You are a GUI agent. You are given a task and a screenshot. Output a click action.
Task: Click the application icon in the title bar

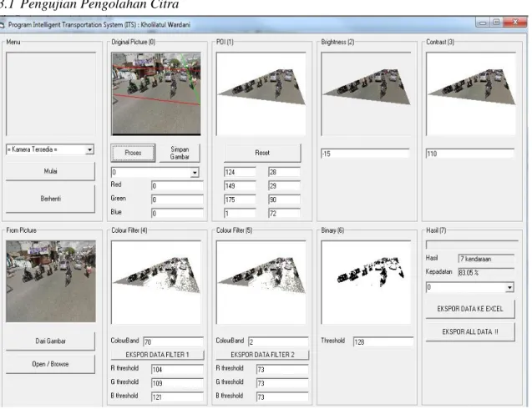click(x=2, y=25)
